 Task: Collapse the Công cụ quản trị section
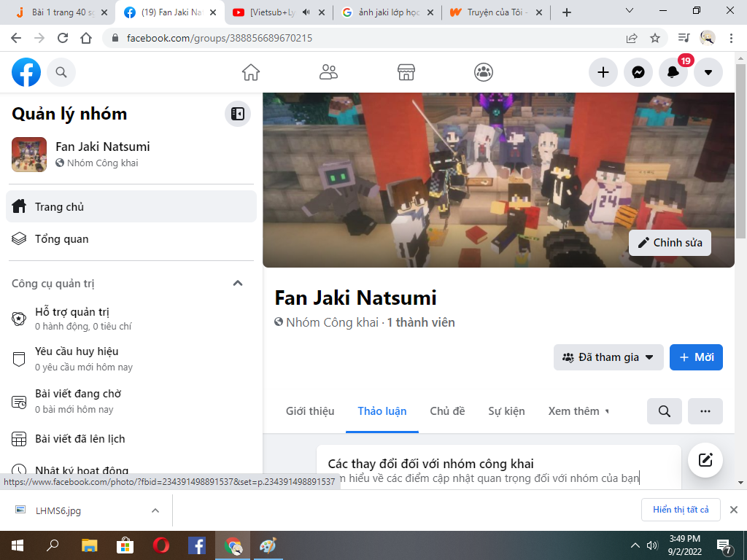pos(238,284)
